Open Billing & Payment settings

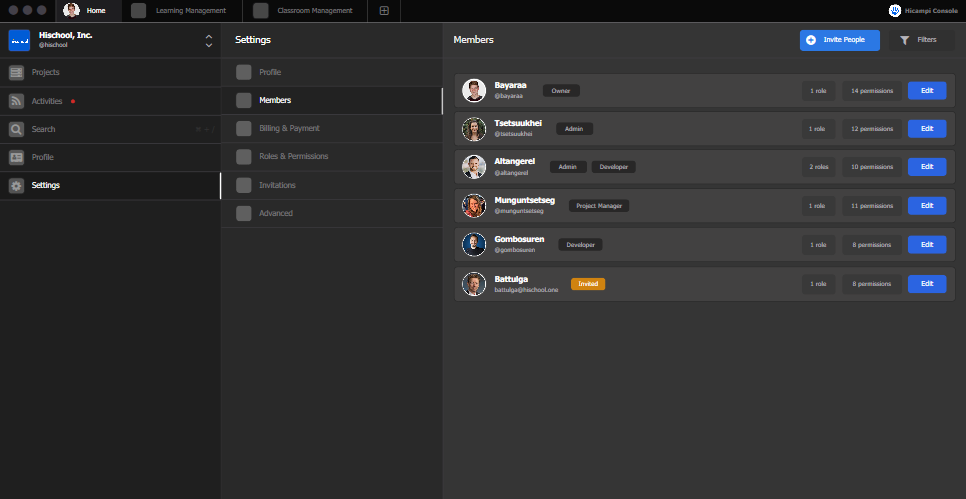click(x=289, y=128)
